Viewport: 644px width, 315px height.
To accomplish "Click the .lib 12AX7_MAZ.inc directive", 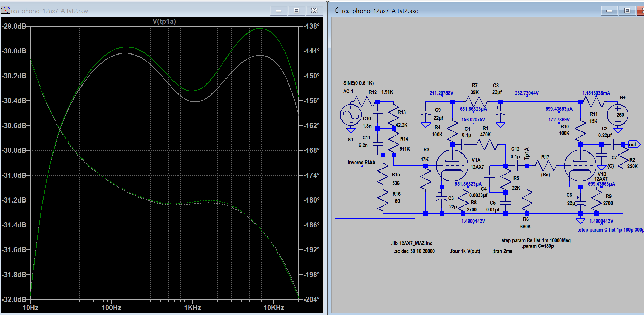I will [x=412, y=243].
